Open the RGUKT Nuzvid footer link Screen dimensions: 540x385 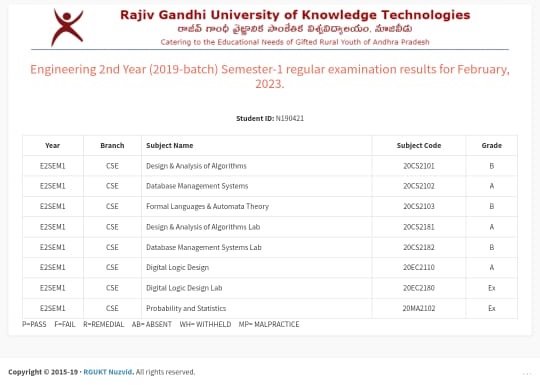pos(108,372)
